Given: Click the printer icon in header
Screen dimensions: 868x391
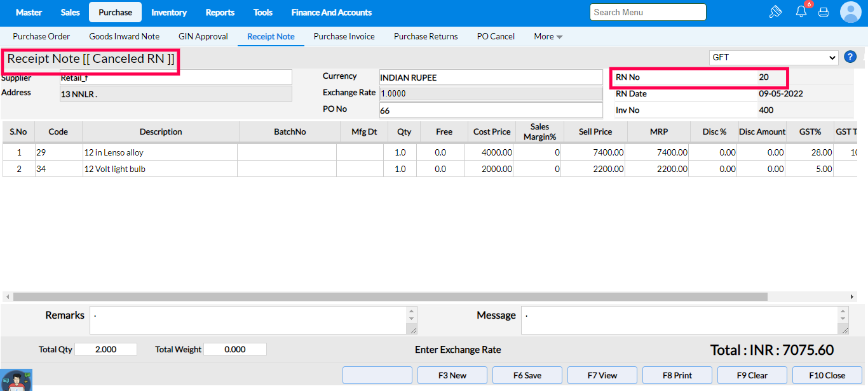Looking at the screenshot, I should (x=824, y=12).
